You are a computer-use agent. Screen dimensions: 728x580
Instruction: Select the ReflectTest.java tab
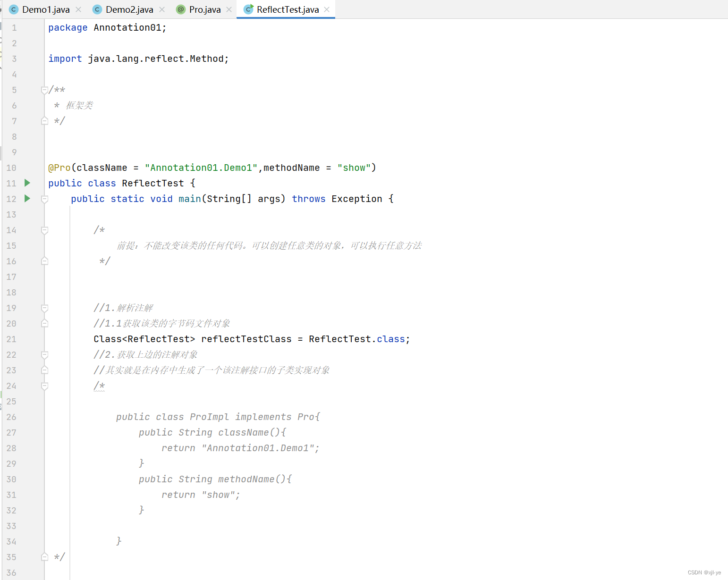288,9
